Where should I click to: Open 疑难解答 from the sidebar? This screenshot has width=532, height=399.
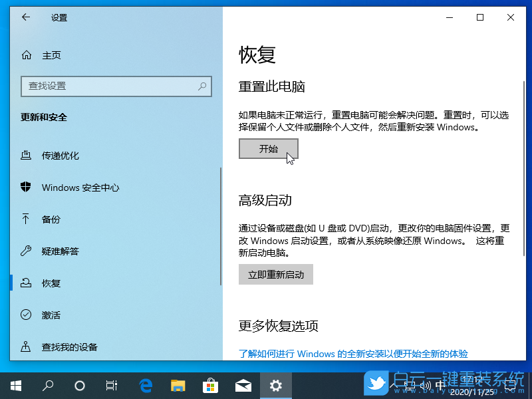tap(59, 251)
